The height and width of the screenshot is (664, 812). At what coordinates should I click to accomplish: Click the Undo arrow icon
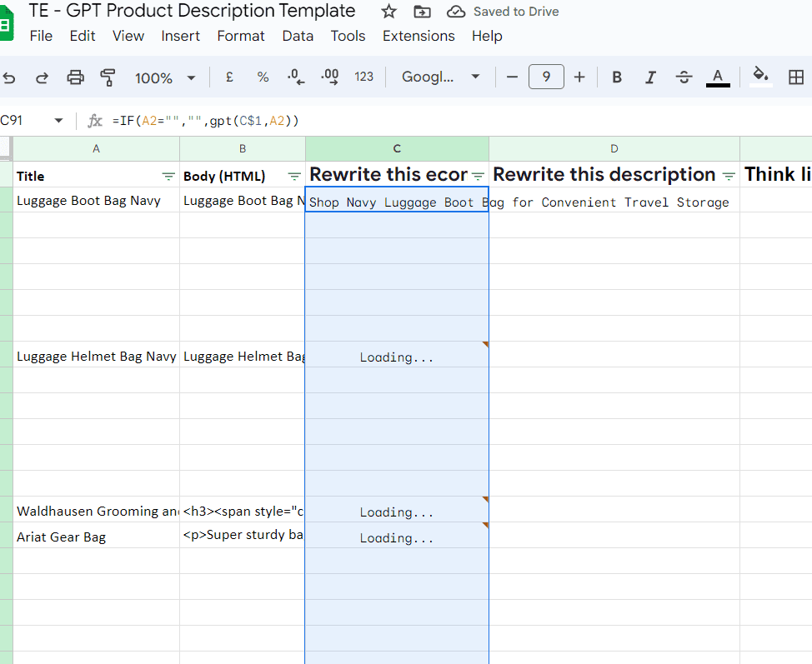9,77
